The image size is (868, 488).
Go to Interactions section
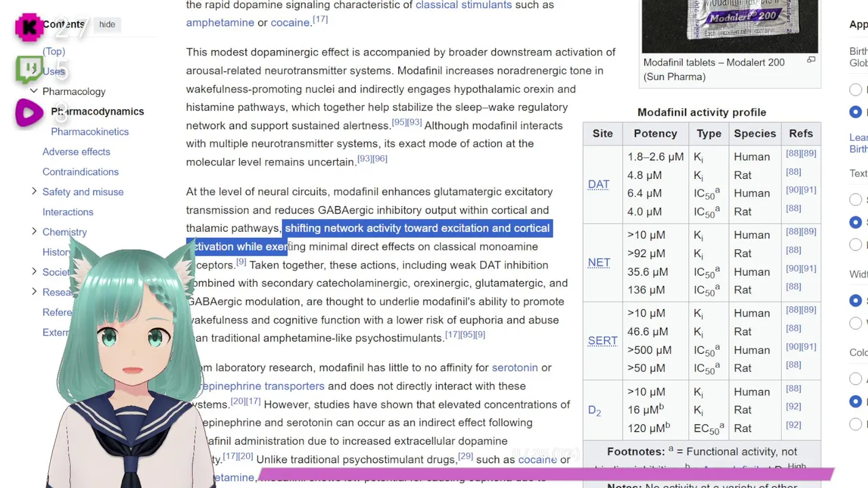click(x=68, y=211)
